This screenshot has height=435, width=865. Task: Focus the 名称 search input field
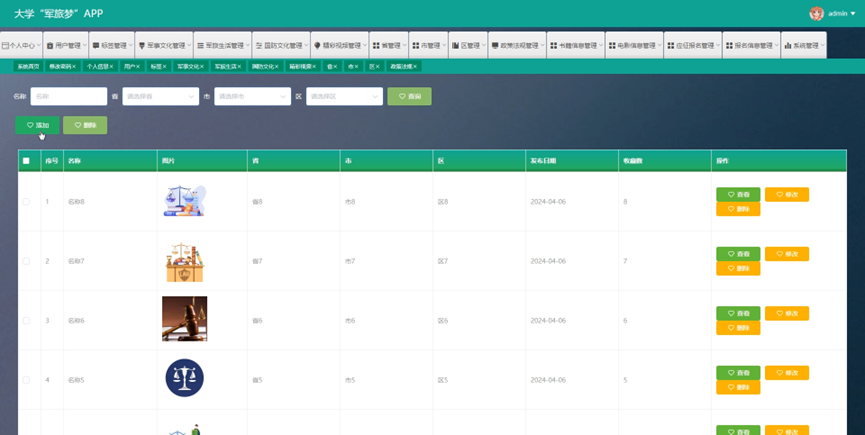(69, 96)
